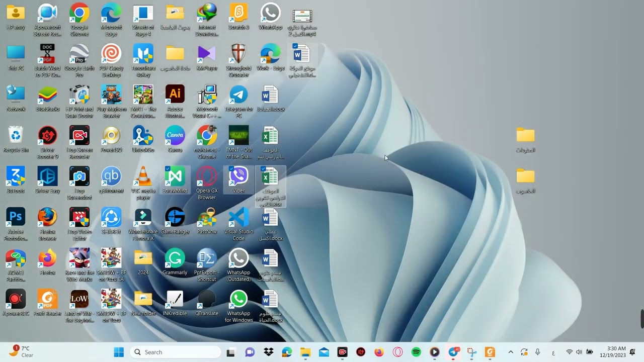Switch the Arabic input language indicator
This screenshot has width=644, height=362.
[553, 352]
